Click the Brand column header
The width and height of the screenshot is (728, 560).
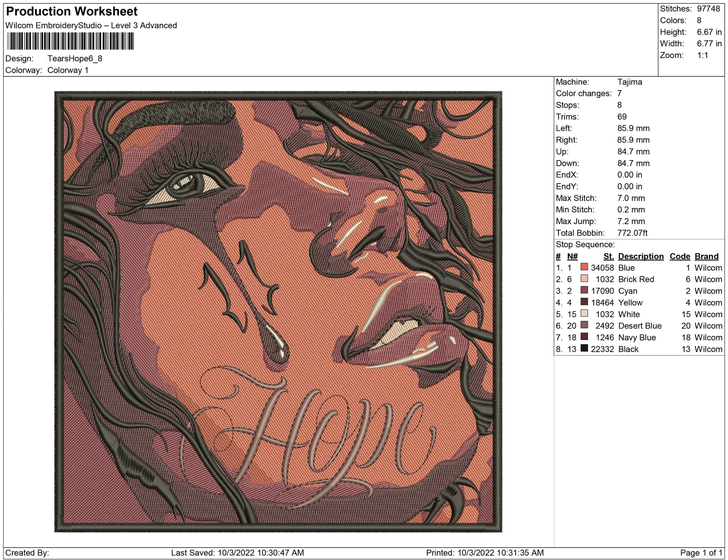706,256
